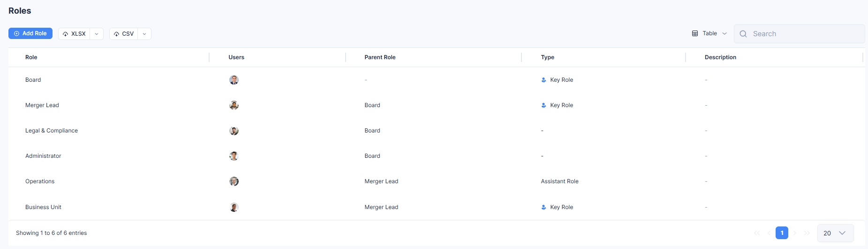This screenshot has width=868, height=249.
Task: Sort by Parent Role column header
Action: click(380, 57)
